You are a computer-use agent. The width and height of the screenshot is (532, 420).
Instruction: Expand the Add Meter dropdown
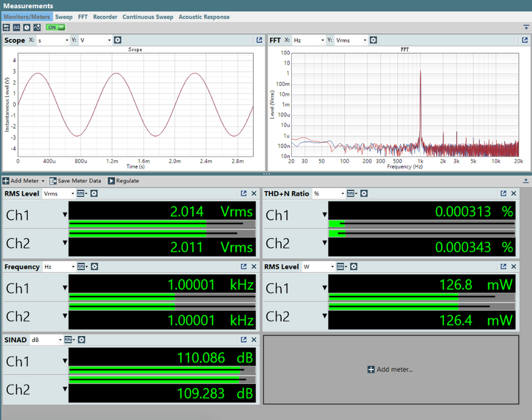click(43, 181)
